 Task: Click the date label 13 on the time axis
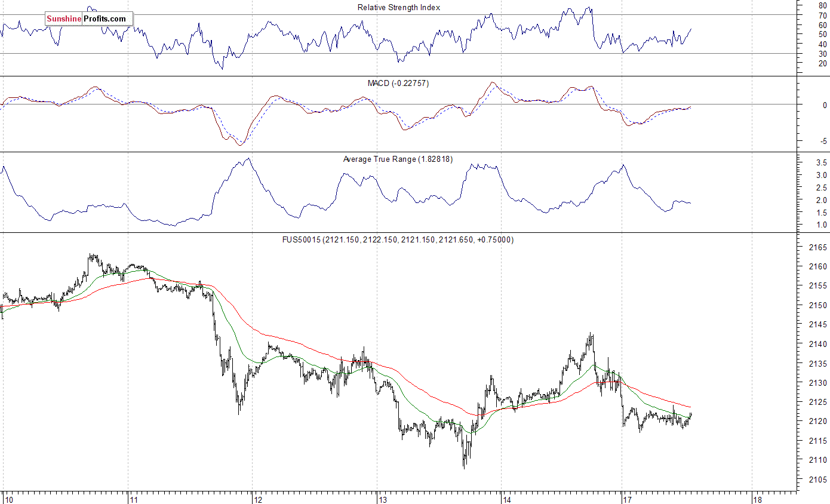(383, 499)
